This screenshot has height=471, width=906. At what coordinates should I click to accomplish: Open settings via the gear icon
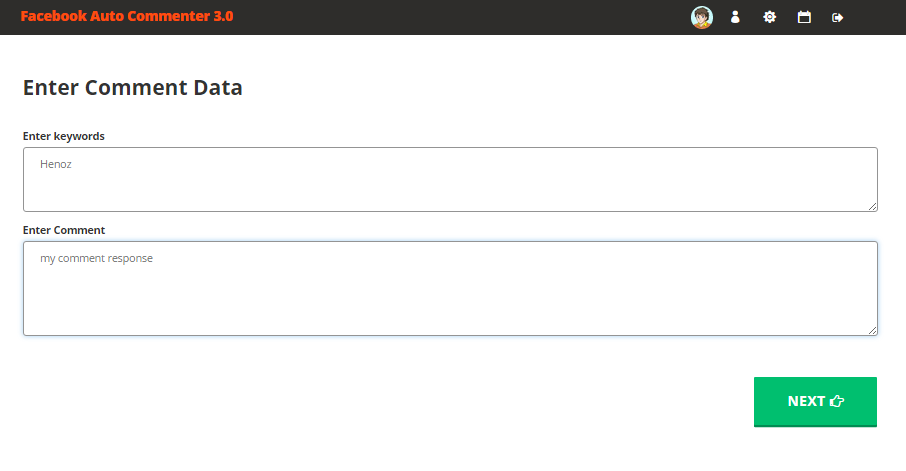(769, 17)
